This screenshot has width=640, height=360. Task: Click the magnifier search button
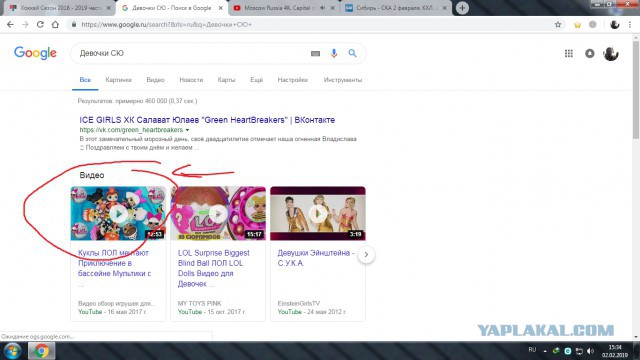point(352,53)
